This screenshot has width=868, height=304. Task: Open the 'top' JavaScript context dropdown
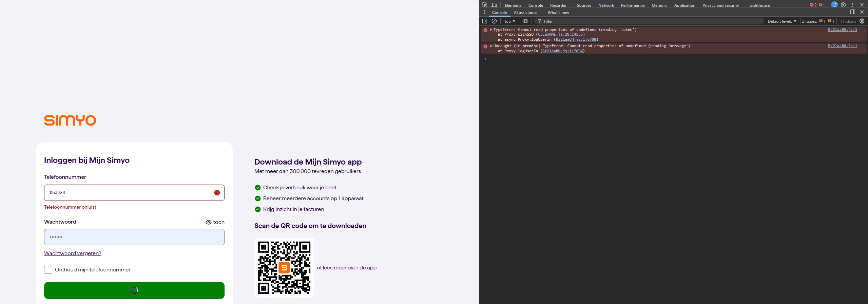tap(510, 21)
